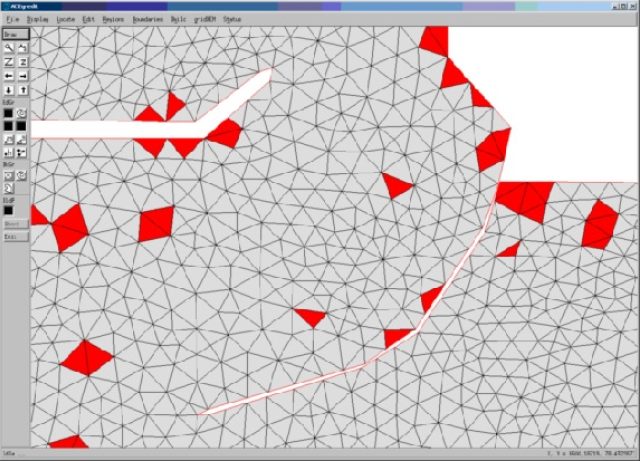The width and height of the screenshot is (640, 461).
Task: Open the Display menu
Action: click(x=37, y=19)
